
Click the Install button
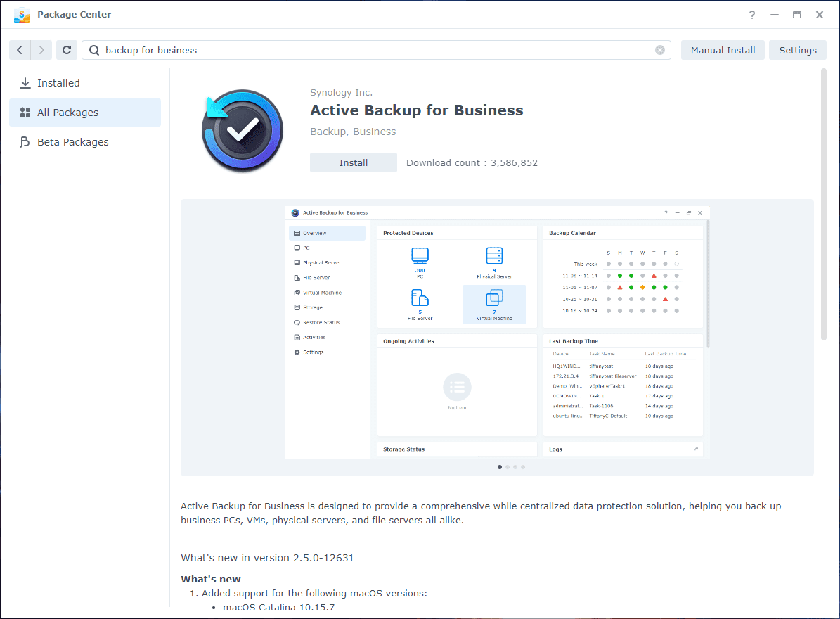[x=354, y=162]
